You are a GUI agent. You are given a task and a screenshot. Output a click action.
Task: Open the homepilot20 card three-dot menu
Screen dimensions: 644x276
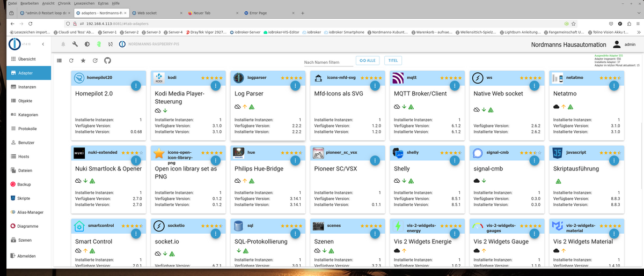click(x=135, y=85)
